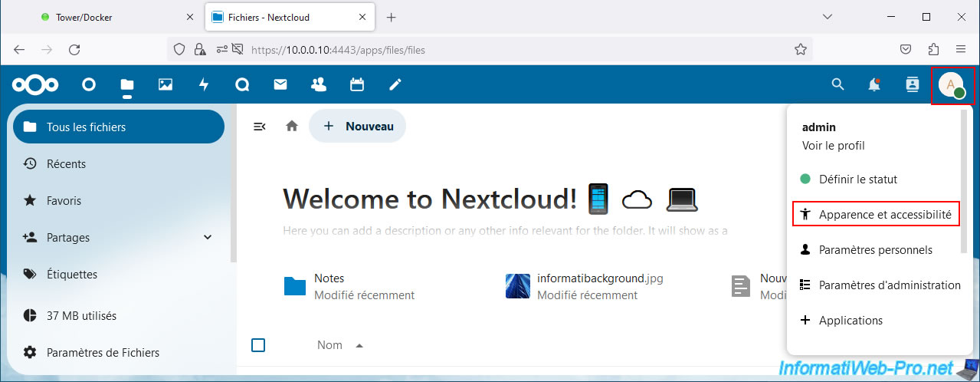Image resolution: width=980 pixels, height=382 pixels.
Task: Open the Mail envelope icon
Action: (x=280, y=85)
